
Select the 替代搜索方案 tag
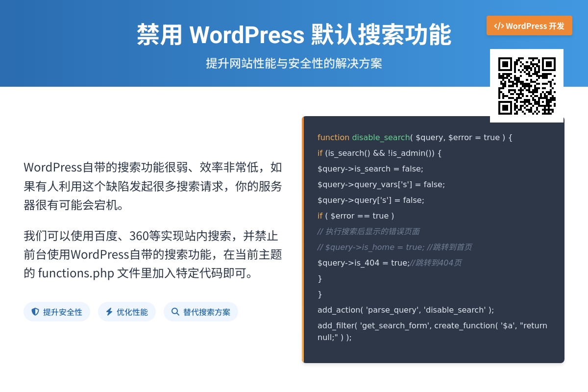[x=201, y=312]
